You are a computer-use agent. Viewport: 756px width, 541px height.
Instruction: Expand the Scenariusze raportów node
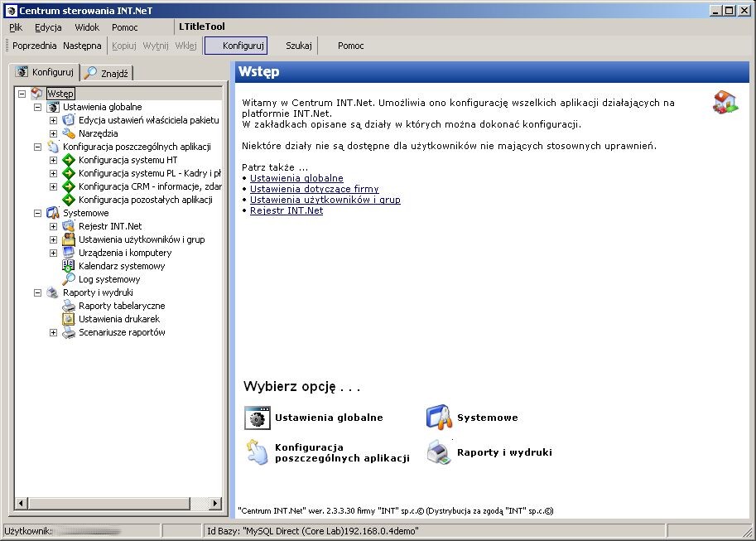coord(53,332)
